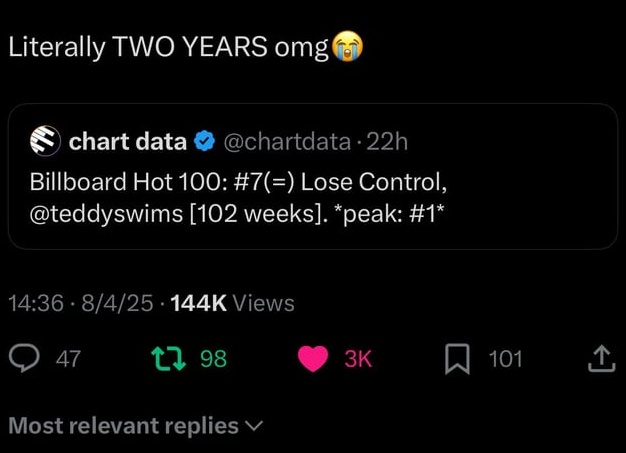Toggle the bookmark icon
Image resolution: width=626 pixels, height=453 pixels.
point(457,359)
